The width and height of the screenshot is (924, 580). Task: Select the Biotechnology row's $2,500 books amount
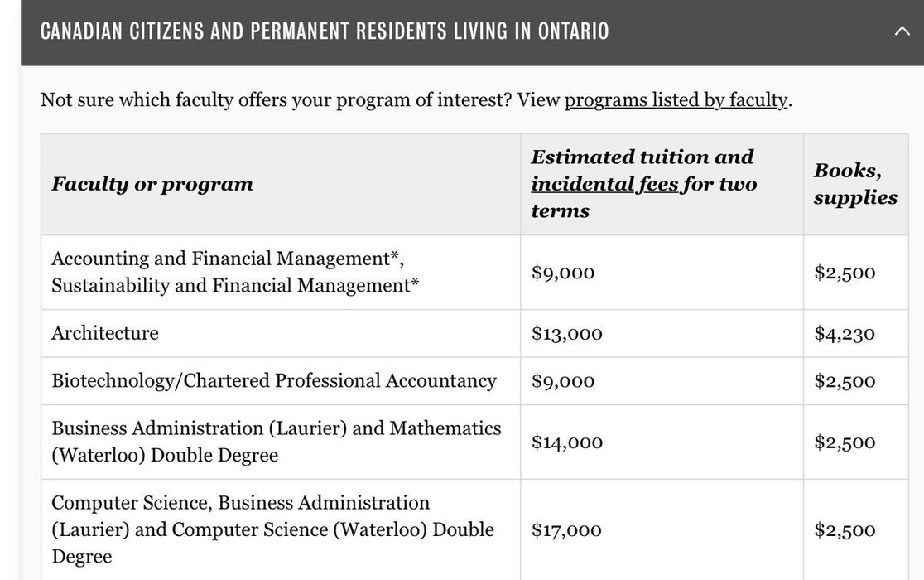844,381
